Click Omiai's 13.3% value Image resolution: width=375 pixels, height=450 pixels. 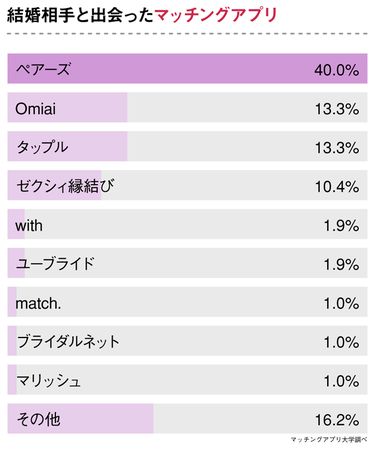tap(337, 109)
